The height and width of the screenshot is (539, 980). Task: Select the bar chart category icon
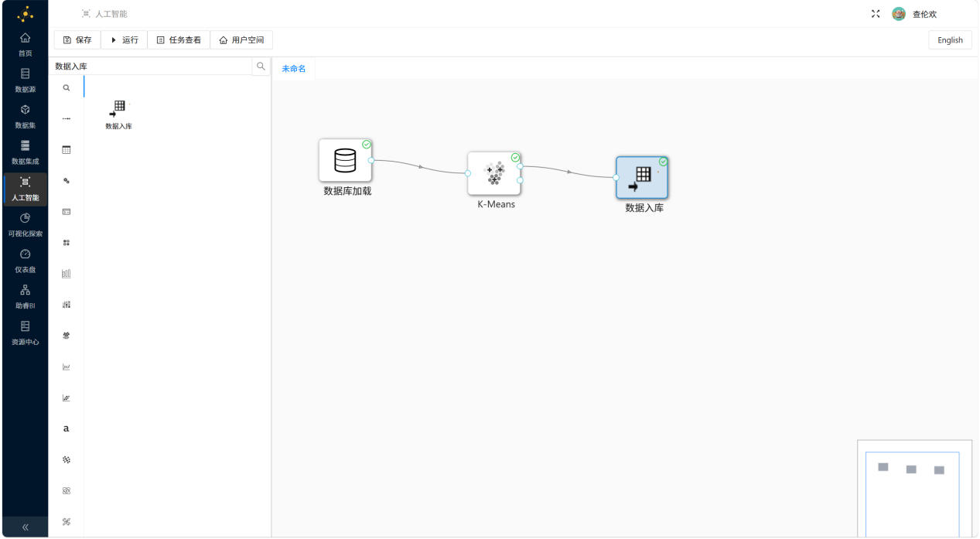click(x=67, y=274)
